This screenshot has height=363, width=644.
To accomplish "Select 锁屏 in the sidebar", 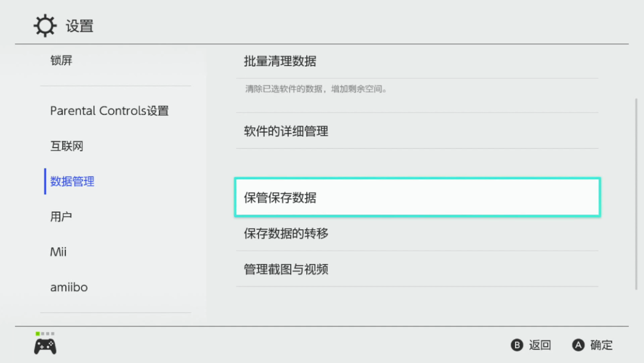I will pyautogui.click(x=61, y=60).
